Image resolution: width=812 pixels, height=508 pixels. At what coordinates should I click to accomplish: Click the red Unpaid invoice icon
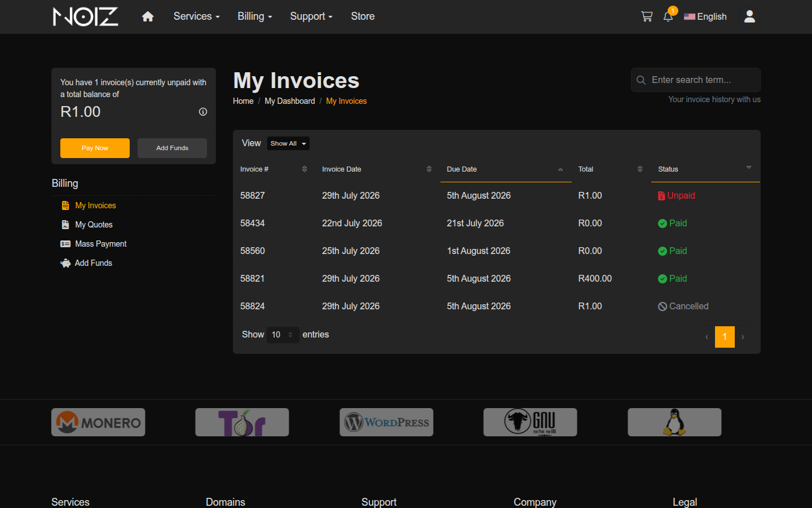coord(661,196)
